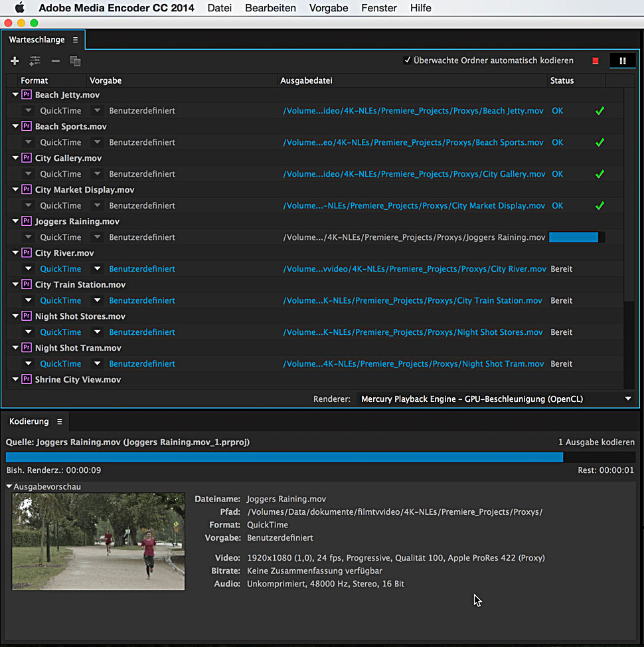Screen dimensions: 644x647
Task: Open output path link for Night Shot Tram.mov
Action: [x=414, y=363]
